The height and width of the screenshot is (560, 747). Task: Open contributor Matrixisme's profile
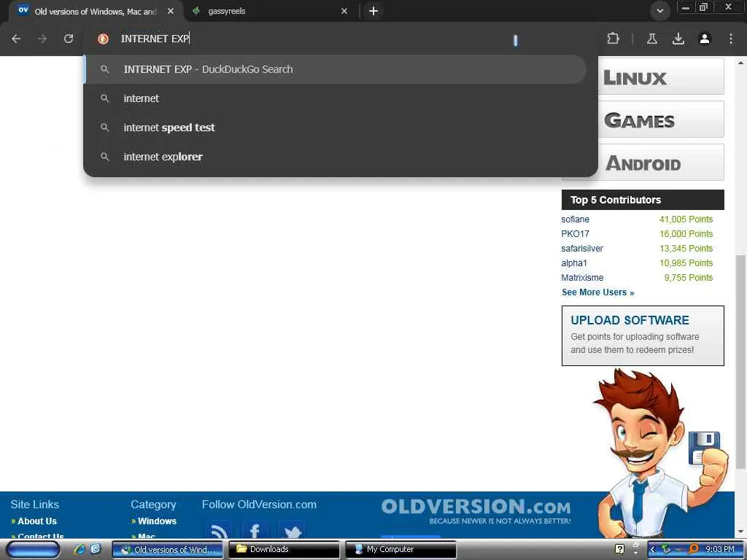[582, 278]
